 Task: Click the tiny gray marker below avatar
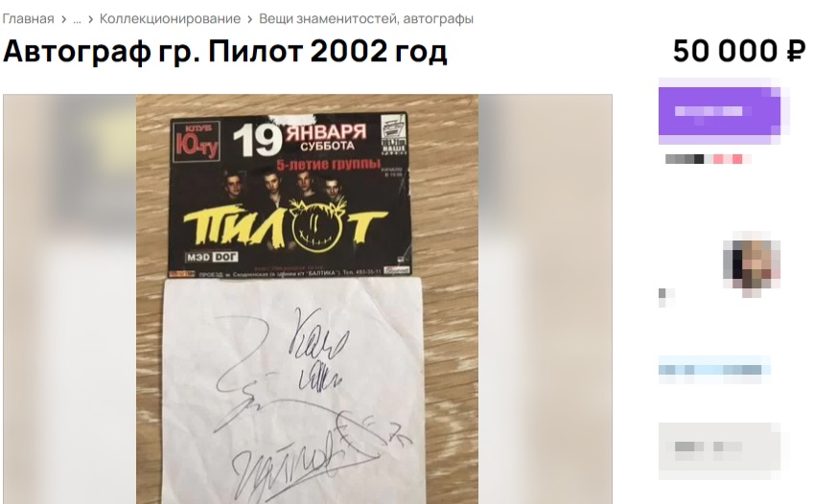coord(666,296)
